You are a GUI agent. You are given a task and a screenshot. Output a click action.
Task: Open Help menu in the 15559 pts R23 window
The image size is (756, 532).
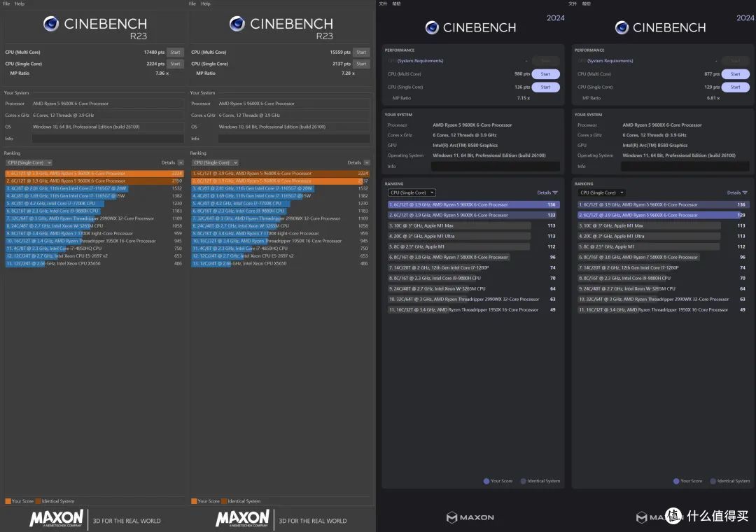(x=205, y=3)
